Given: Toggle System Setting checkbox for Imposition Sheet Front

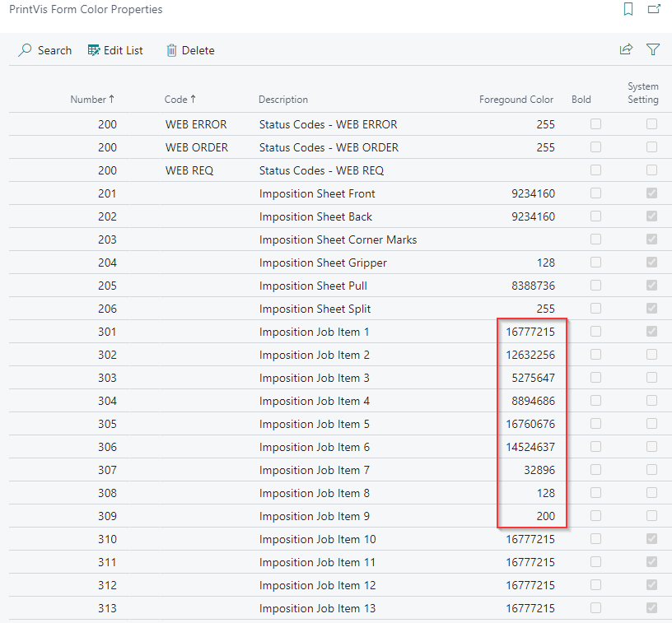Looking at the screenshot, I should 651,193.
